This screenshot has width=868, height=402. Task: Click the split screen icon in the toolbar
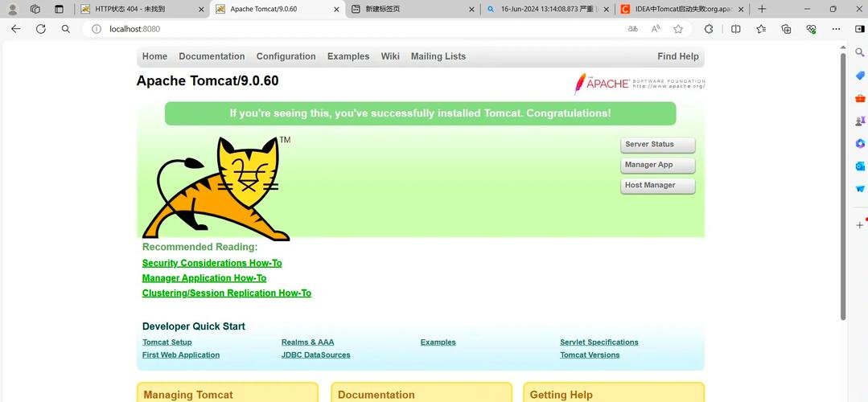pyautogui.click(x=735, y=29)
